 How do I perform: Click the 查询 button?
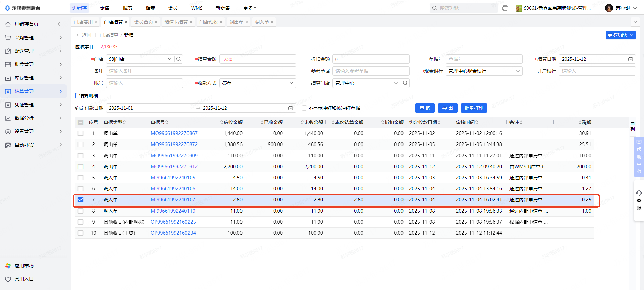point(425,108)
